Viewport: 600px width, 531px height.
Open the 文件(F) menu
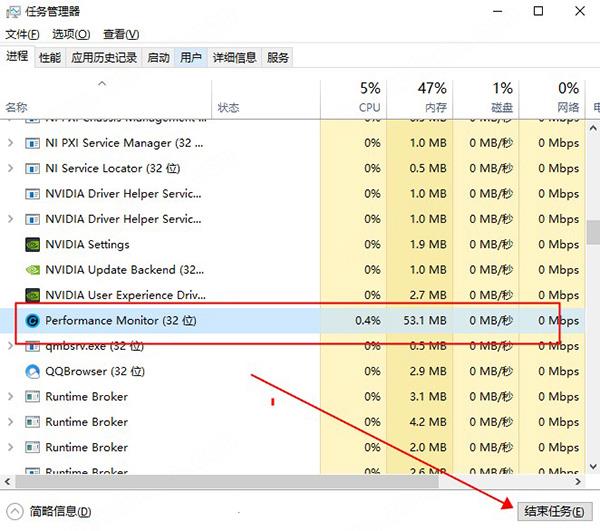[x=22, y=34]
